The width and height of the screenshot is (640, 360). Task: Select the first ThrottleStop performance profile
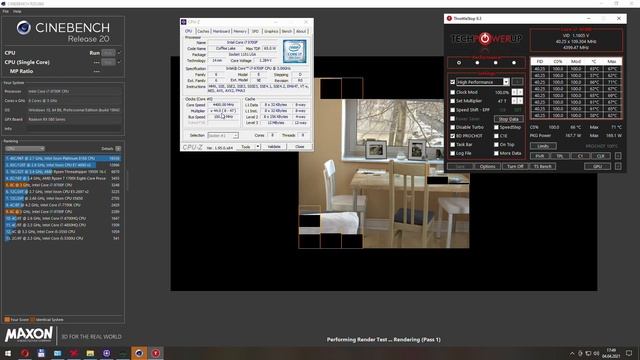459,63
